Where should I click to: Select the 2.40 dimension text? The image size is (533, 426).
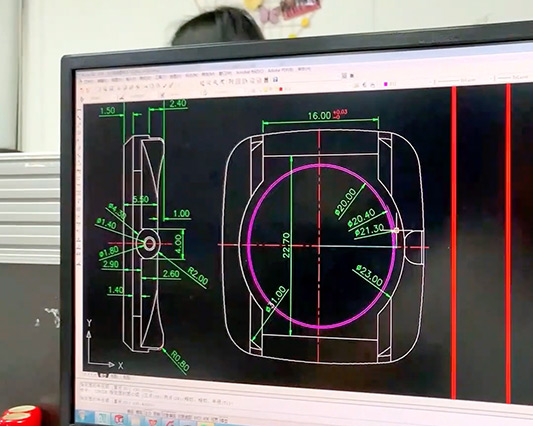(178, 103)
